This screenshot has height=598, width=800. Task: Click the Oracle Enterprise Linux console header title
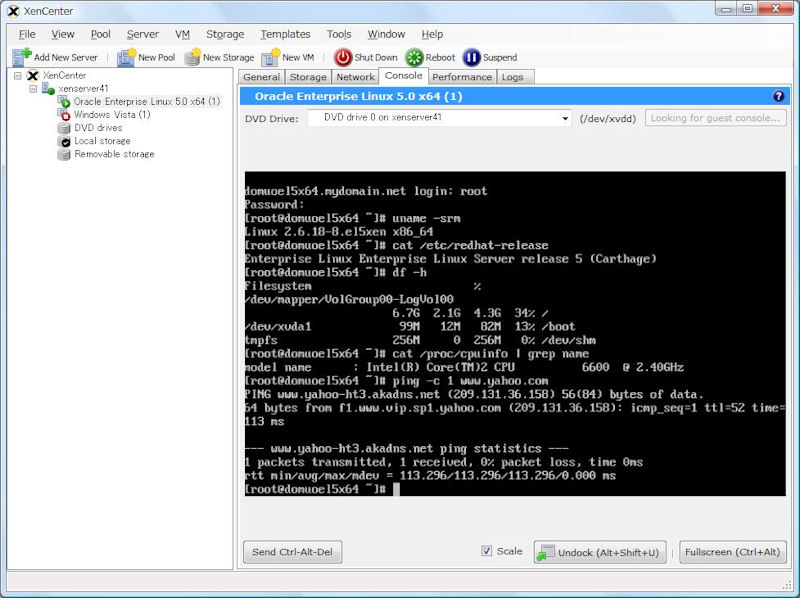tap(358, 96)
